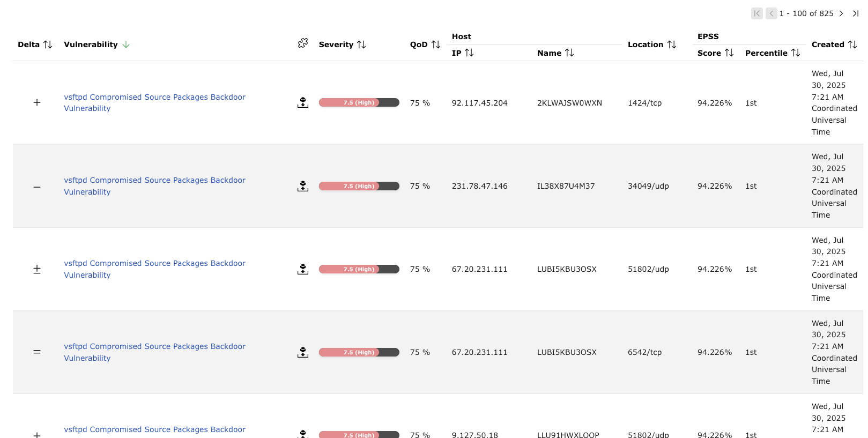The image size is (868, 438).
Task: Click the equals delta icon in fourth row
Action: [x=37, y=352]
